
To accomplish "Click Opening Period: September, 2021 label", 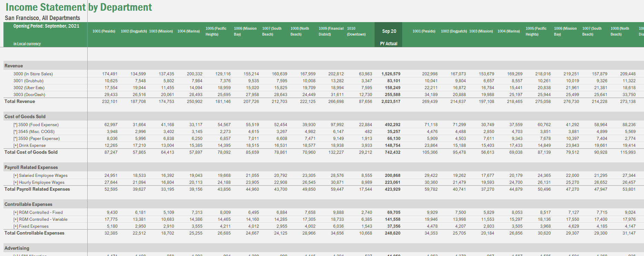I will tap(46, 26).
